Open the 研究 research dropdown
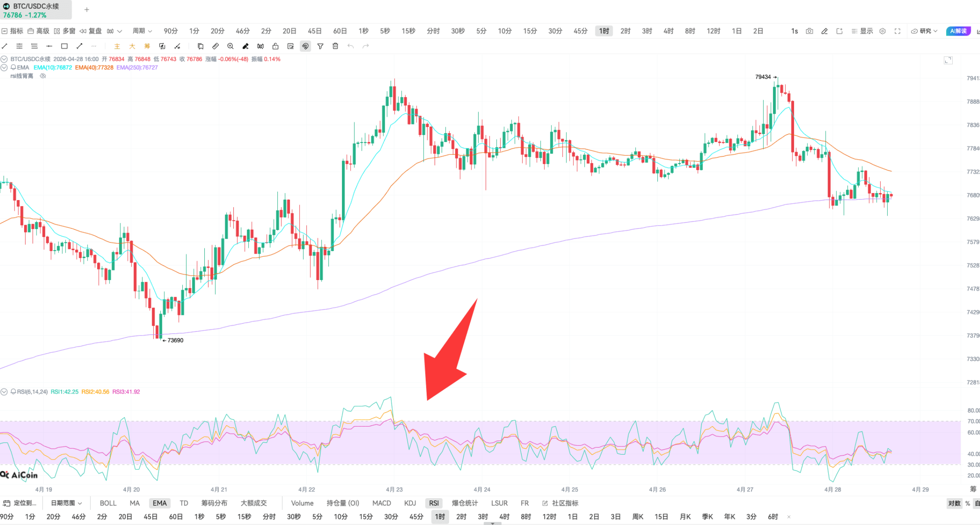980x525 pixels. (x=925, y=31)
